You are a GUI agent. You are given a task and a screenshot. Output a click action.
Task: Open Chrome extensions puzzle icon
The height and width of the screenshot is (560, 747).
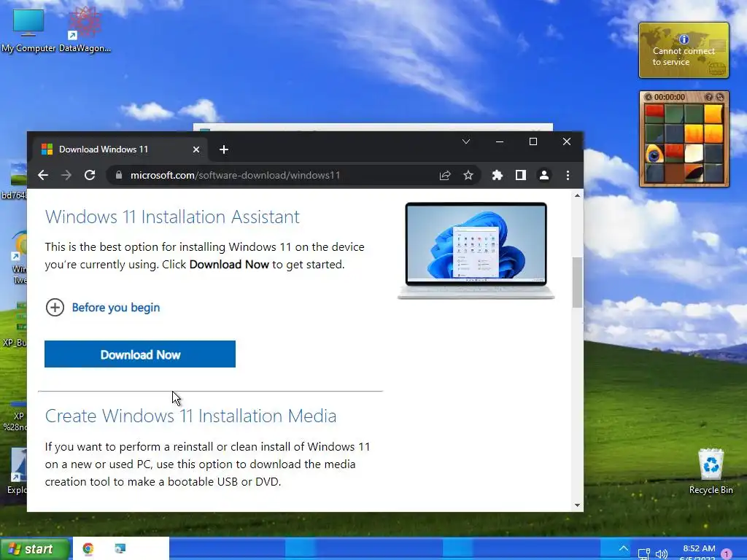(x=498, y=175)
